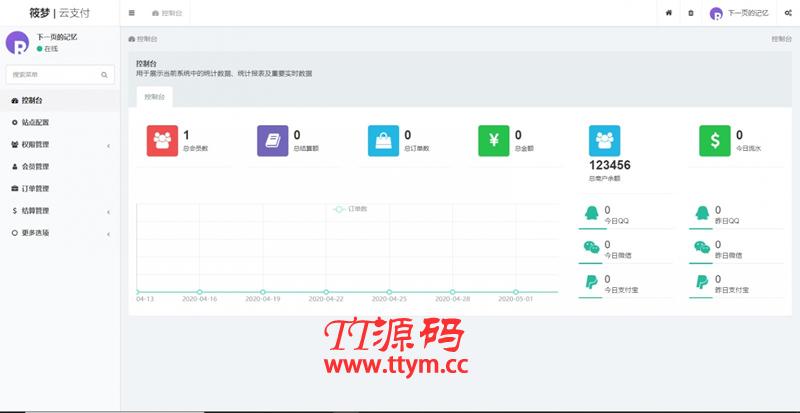The height and width of the screenshot is (413, 800).
Task: Expand the 权限管理 submenu arrow
Action: pyautogui.click(x=108, y=146)
